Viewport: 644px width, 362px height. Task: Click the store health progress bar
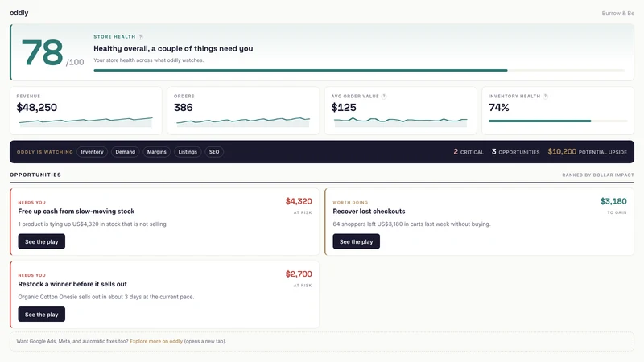[x=359, y=70]
